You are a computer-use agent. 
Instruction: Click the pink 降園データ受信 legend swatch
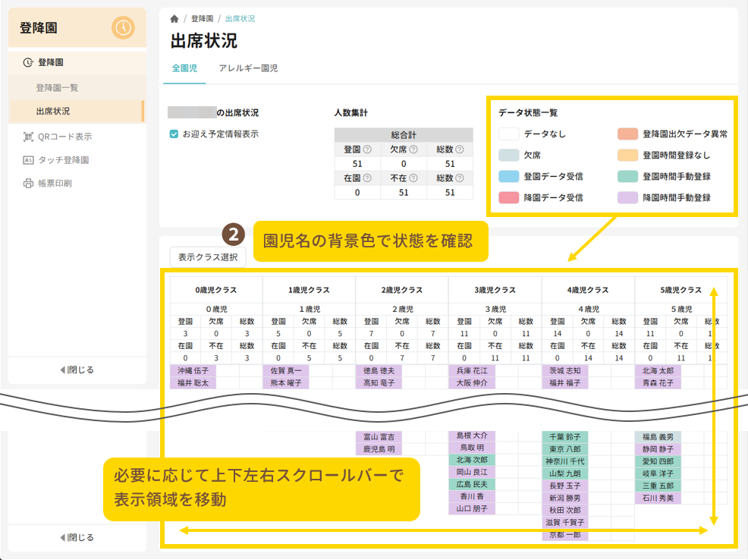[x=508, y=197]
